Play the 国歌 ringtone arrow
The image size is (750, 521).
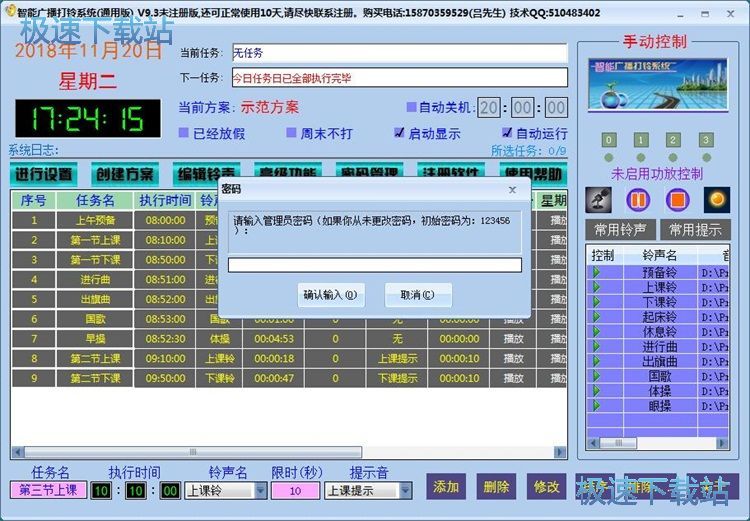[x=596, y=376]
